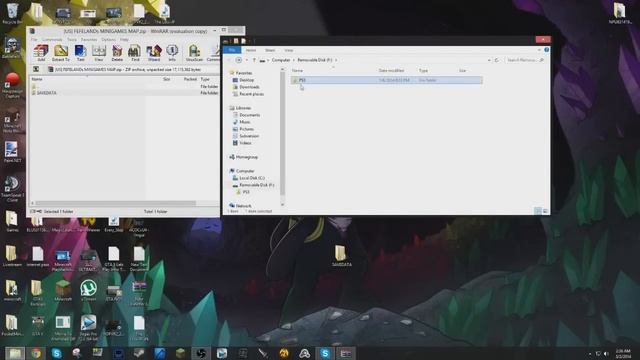
Task: Select Removable Disk in navigation pane tree
Action: click(256, 185)
